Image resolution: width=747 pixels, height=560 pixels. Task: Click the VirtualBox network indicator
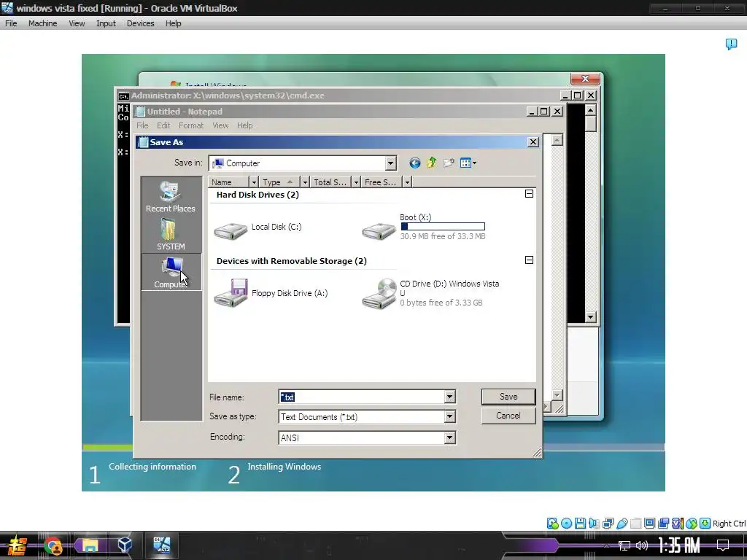608,524
